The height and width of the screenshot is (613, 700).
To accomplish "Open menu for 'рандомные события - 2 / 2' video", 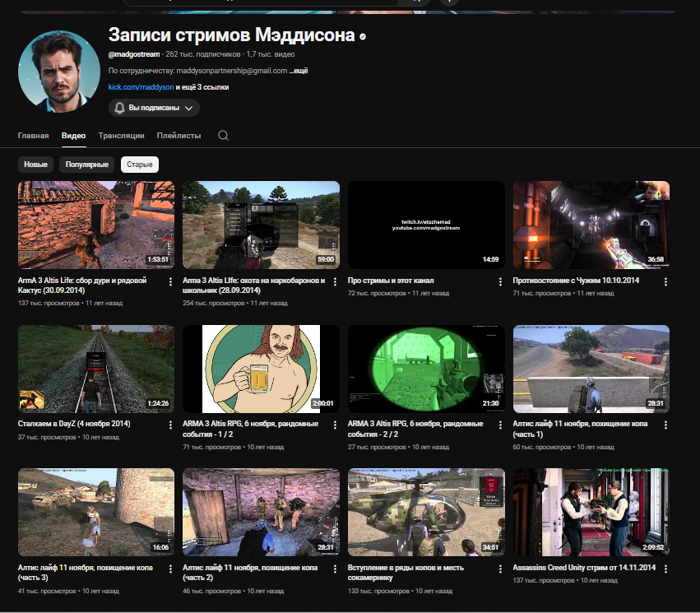I will click(x=500, y=425).
